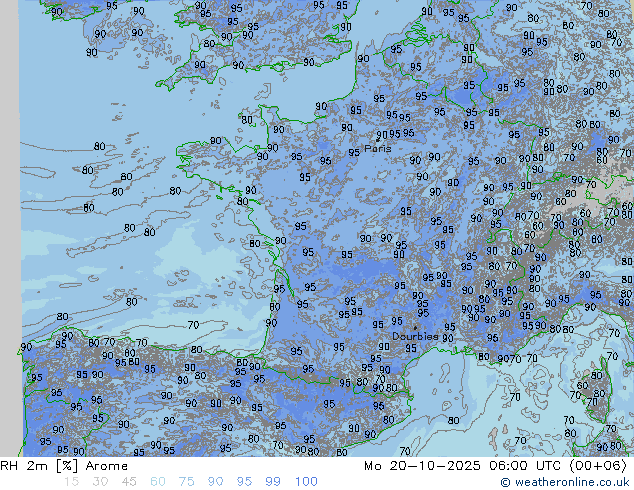Click the legend value 99
The width and height of the screenshot is (634, 490).
273,482
